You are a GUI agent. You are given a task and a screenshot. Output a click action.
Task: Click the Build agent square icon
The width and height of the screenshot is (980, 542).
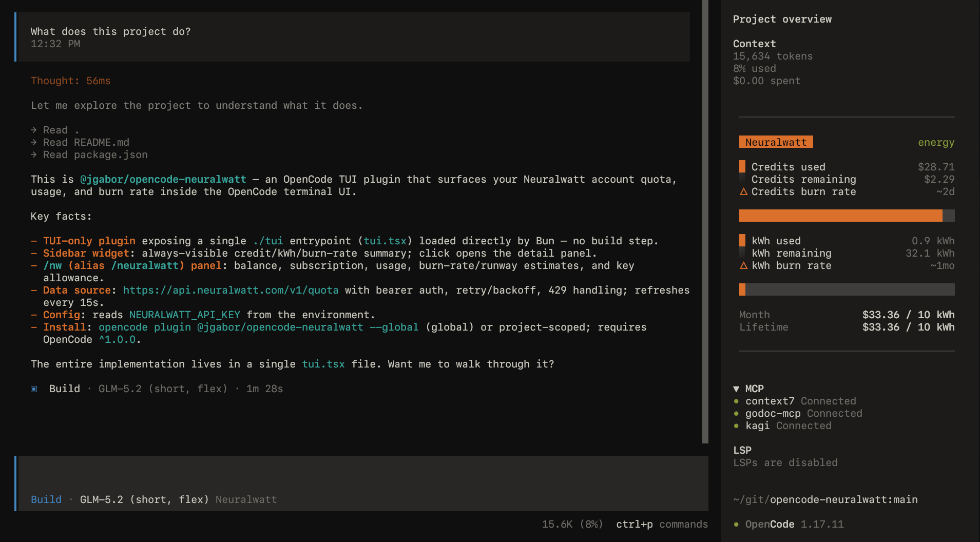click(x=34, y=389)
